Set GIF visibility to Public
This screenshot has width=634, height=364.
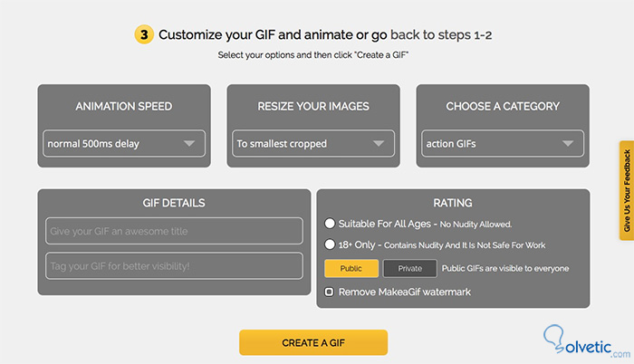351,268
